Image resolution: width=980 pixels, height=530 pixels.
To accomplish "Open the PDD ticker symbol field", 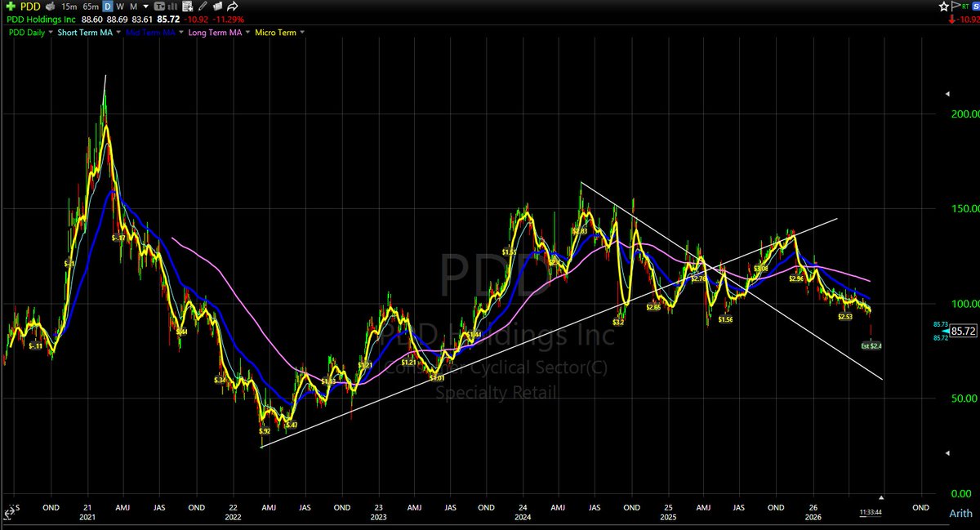I will 31,7.
